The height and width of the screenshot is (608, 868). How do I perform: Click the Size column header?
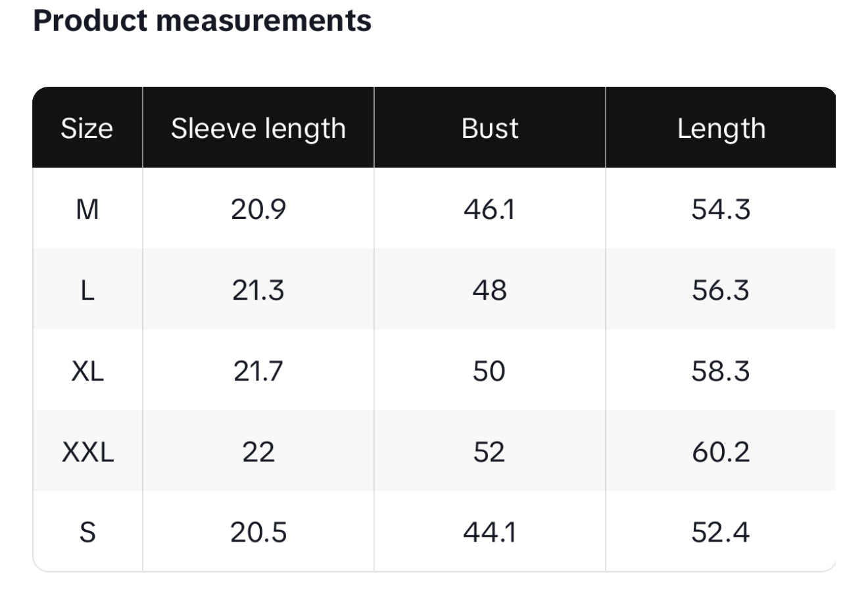point(87,128)
